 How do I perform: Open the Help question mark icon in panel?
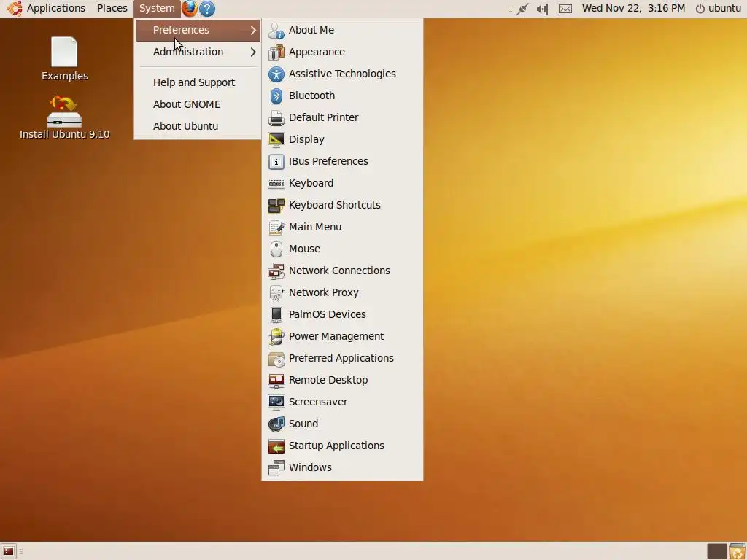click(207, 9)
